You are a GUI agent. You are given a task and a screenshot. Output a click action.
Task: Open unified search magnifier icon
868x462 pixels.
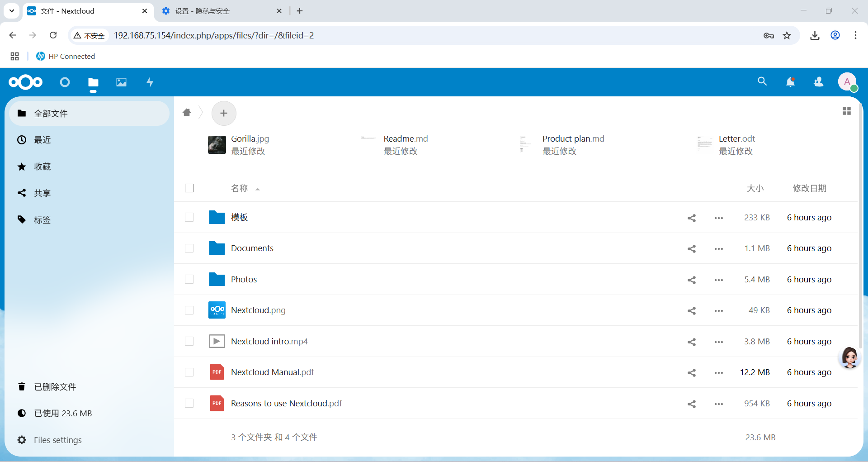pyautogui.click(x=762, y=81)
